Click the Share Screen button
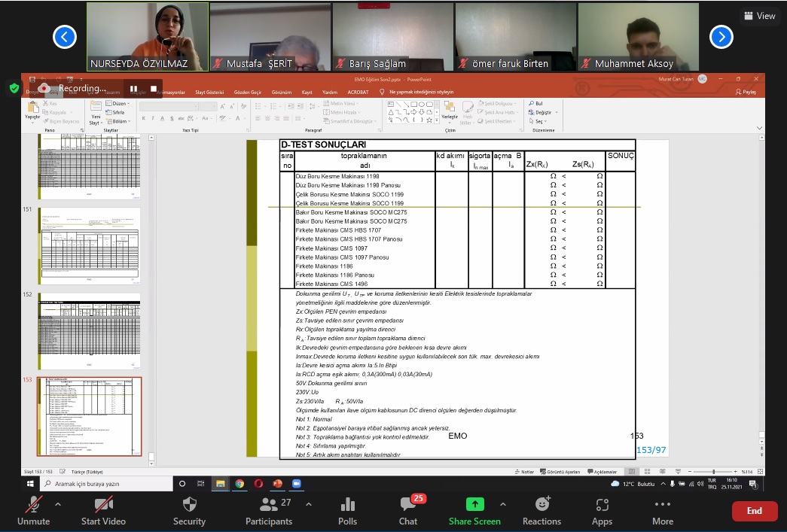Viewport: 787px width, 532px height. [x=474, y=511]
